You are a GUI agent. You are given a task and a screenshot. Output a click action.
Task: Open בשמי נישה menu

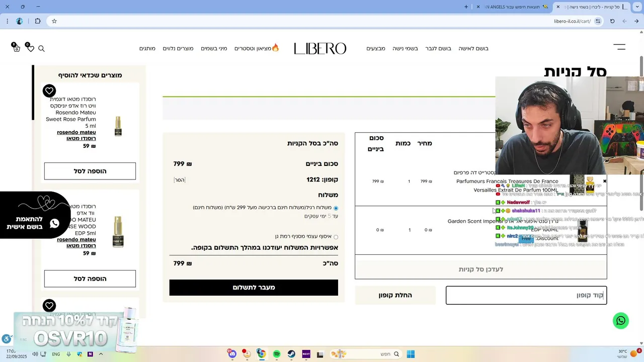[x=405, y=48]
